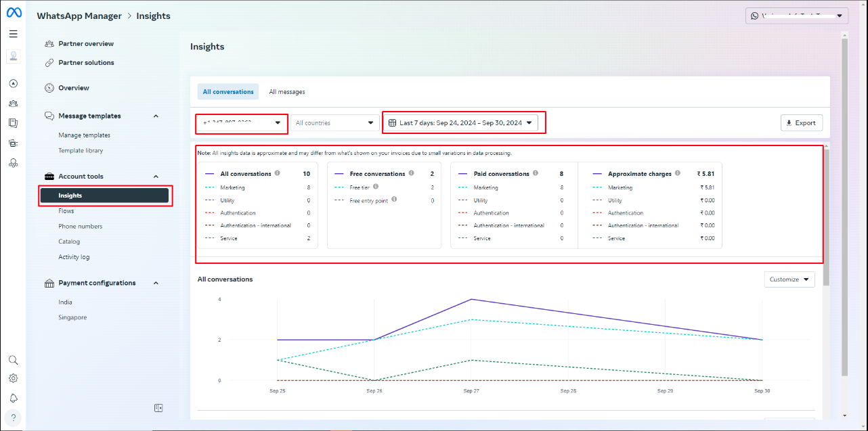Open Singapore payment configuration
This screenshot has height=431, width=868.
[72, 317]
